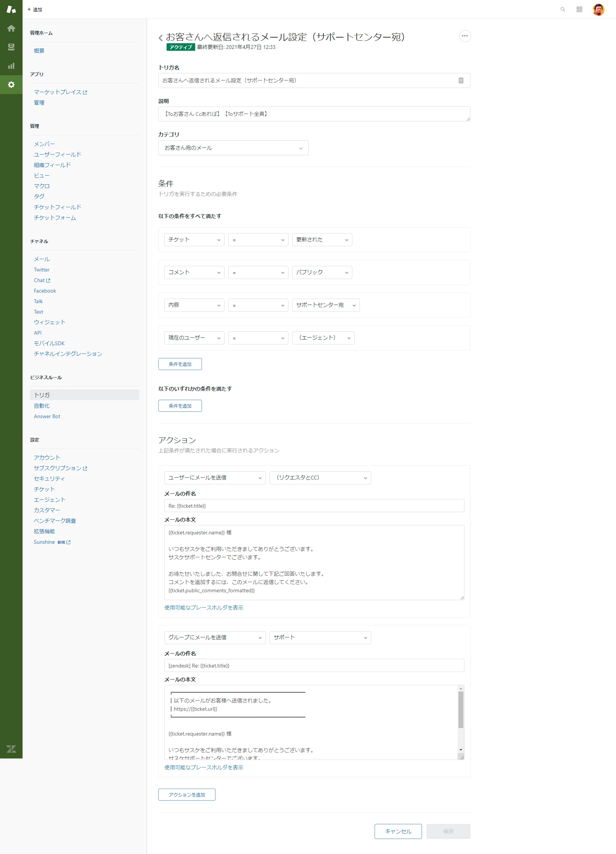Click the トリガ名 input field
Viewport: 616px width, 854px height.
[x=314, y=80]
